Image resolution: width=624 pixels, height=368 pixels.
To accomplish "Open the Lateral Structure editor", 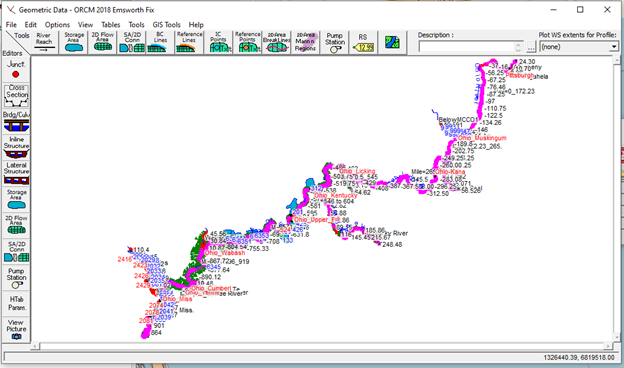I will point(16,173).
